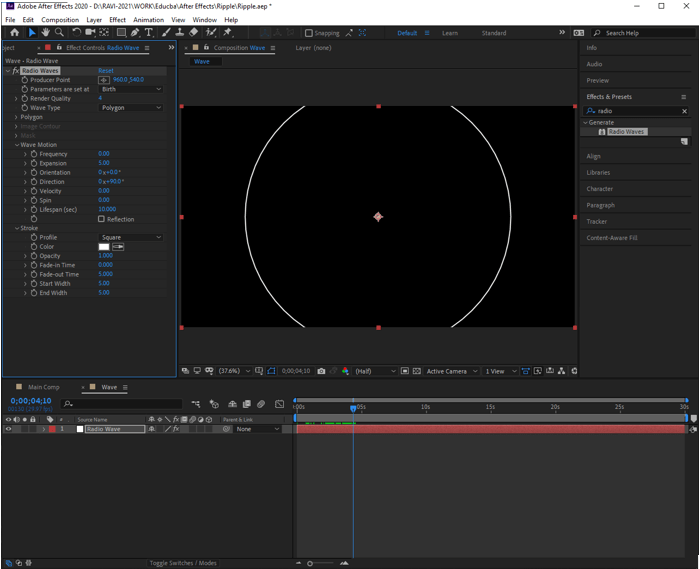
Task: Open the Active Camera dropdown
Action: (x=452, y=371)
